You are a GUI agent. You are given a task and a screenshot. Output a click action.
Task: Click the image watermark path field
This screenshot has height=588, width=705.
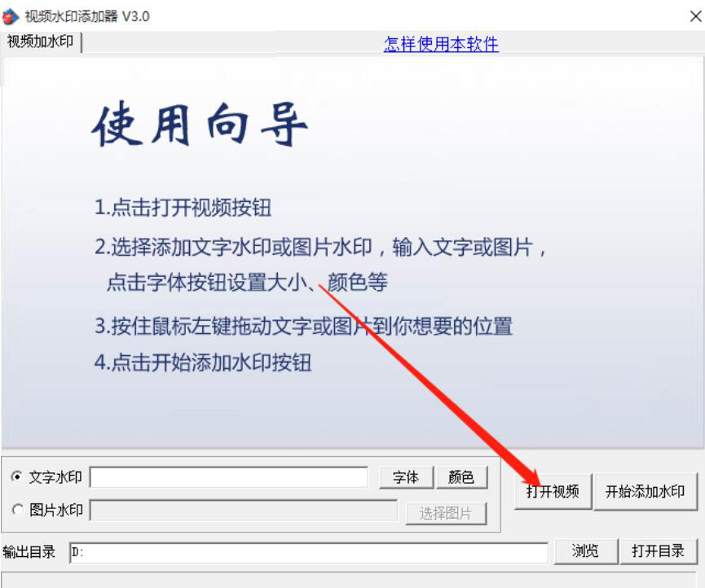tap(244, 511)
